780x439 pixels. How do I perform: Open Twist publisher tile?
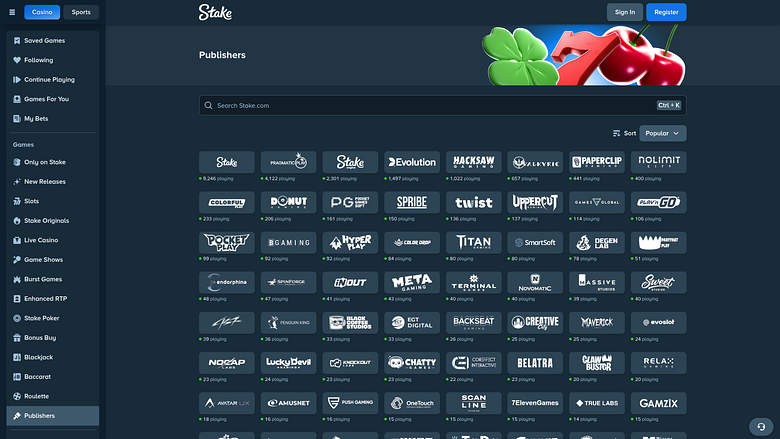tap(474, 202)
